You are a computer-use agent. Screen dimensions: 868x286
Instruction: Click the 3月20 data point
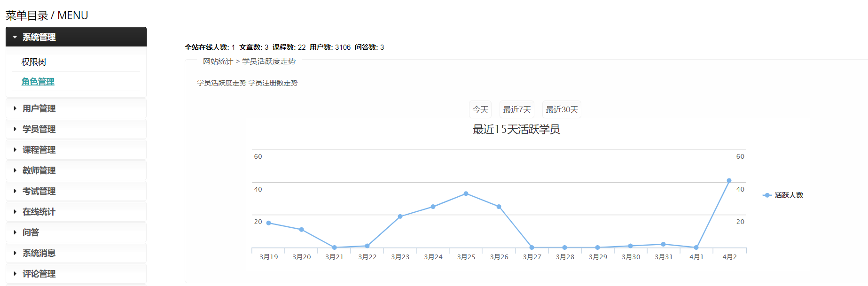tap(301, 230)
